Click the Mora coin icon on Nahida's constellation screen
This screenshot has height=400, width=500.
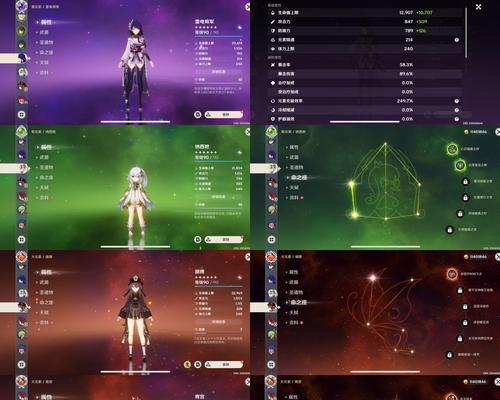466,132
